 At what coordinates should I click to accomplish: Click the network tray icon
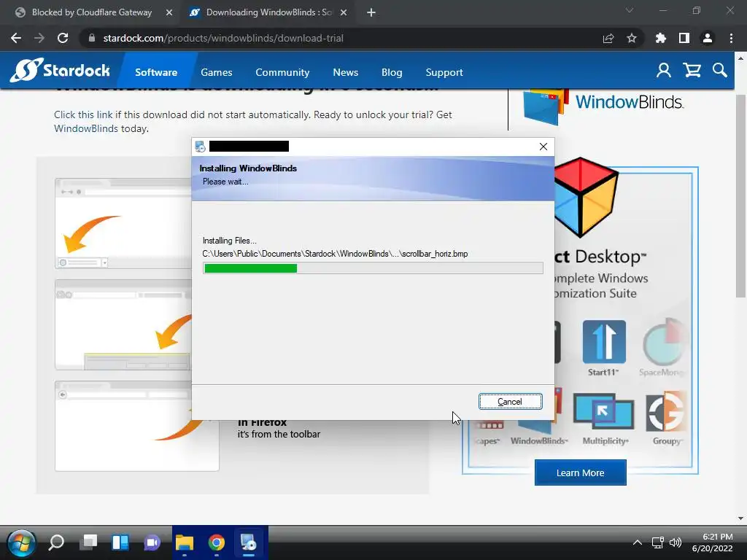pos(657,542)
